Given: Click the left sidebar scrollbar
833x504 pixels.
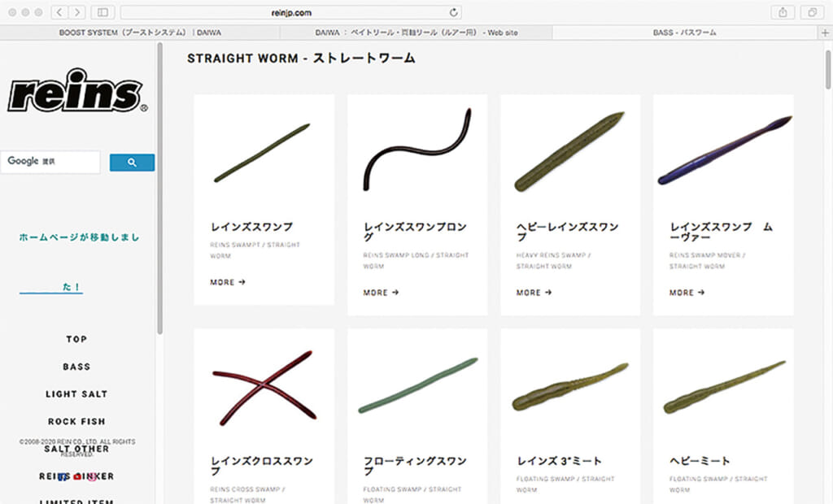Looking at the screenshot, I should coord(160,189).
